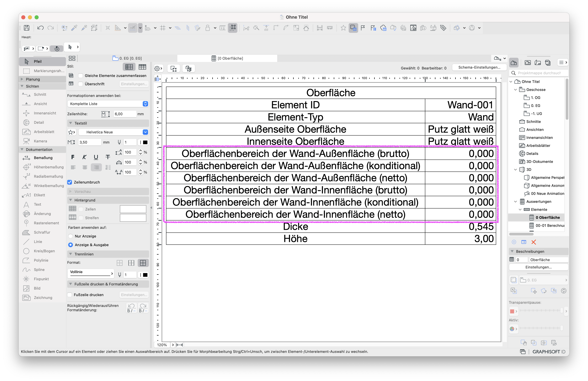Screen dimensions: 588x381
Task: Select the Detail tool
Action: click(42, 122)
